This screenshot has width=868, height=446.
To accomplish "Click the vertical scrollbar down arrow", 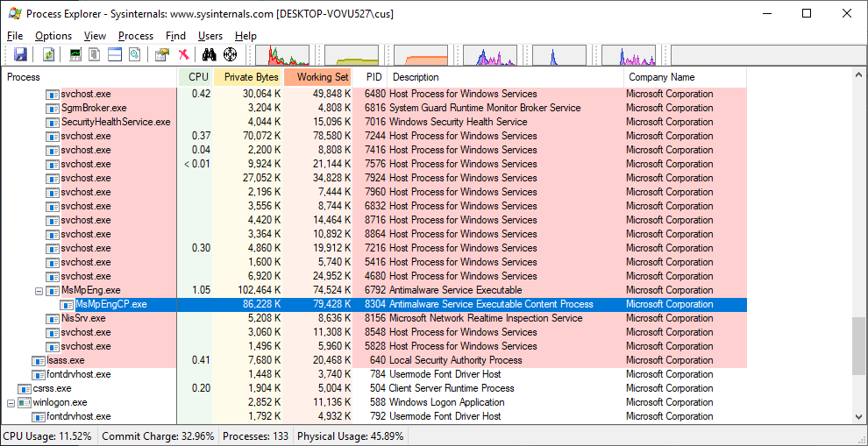I will (x=858, y=417).
